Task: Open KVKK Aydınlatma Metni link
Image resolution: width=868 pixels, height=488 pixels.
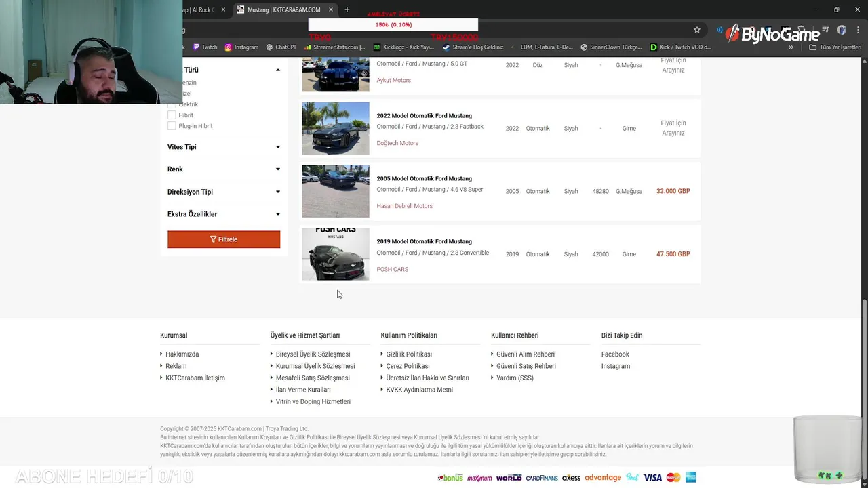Action: click(420, 390)
